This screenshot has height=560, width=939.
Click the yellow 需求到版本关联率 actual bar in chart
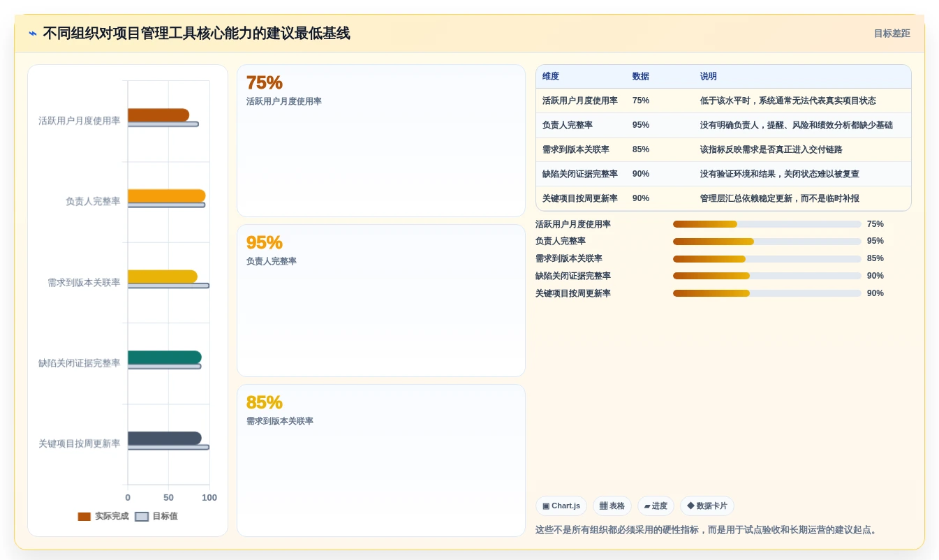click(163, 277)
